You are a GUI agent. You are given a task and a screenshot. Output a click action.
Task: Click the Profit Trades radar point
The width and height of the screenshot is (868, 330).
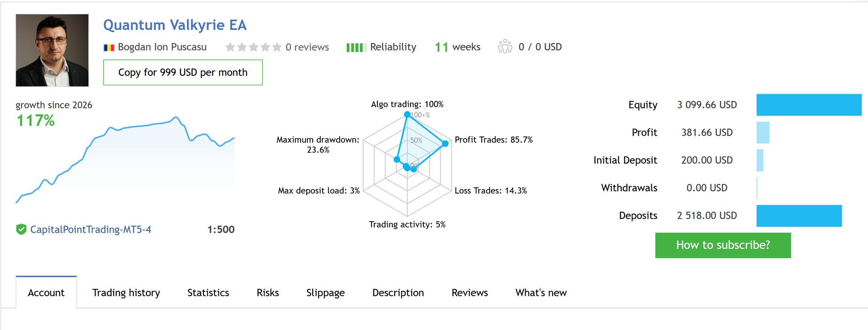pyautogui.click(x=445, y=144)
